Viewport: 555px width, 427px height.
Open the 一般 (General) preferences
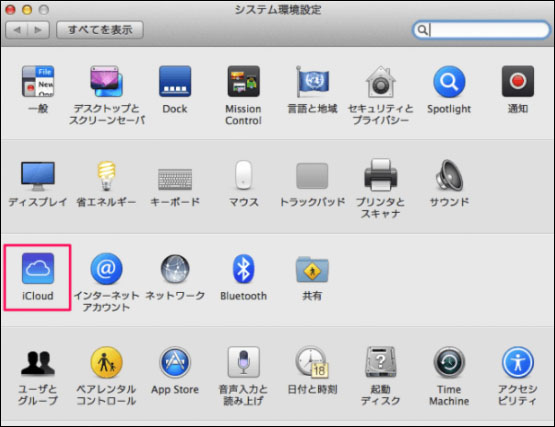pyautogui.click(x=38, y=81)
